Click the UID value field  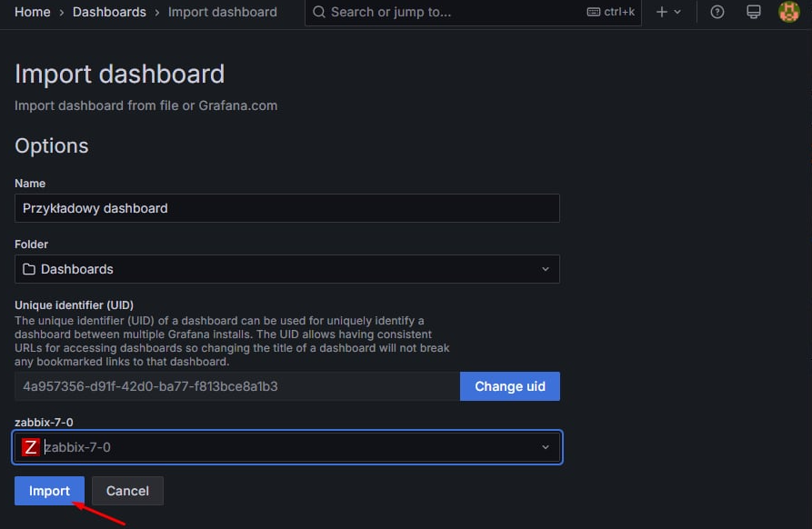click(x=236, y=386)
